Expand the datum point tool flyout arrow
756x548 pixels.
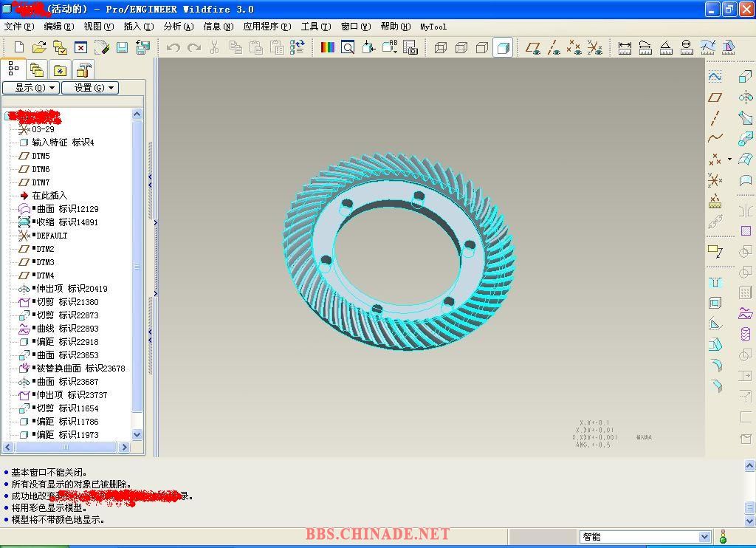[x=729, y=159]
